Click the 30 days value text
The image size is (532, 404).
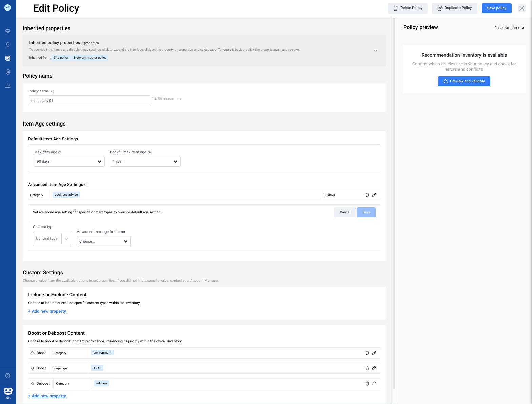[x=329, y=195]
